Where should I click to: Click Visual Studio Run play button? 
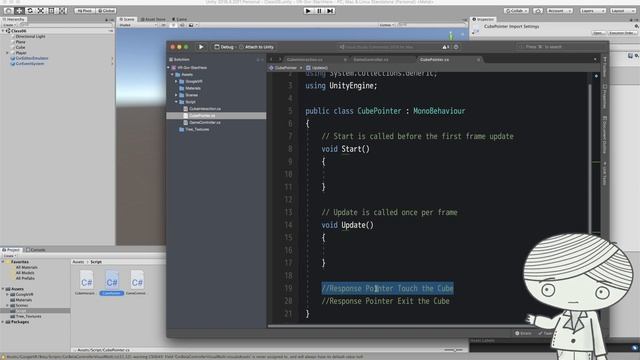(x=201, y=47)
